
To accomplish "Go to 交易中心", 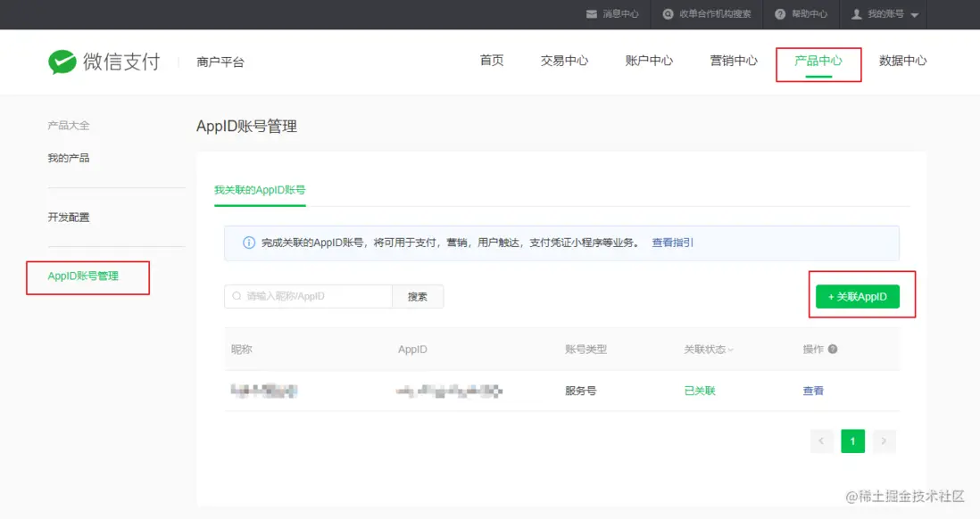I will click(564, 61).
